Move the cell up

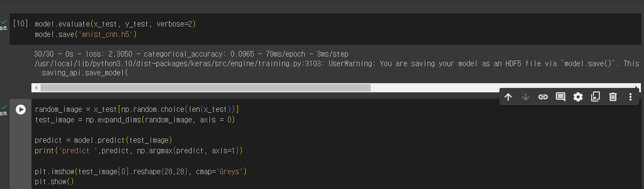coord(508,97)
